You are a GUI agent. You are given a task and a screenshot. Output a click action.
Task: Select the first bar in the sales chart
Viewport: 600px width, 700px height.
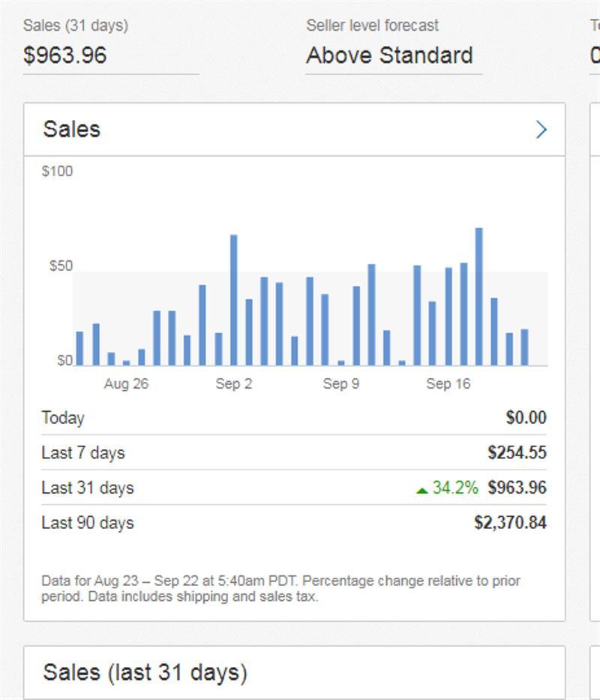coord(79,347)
